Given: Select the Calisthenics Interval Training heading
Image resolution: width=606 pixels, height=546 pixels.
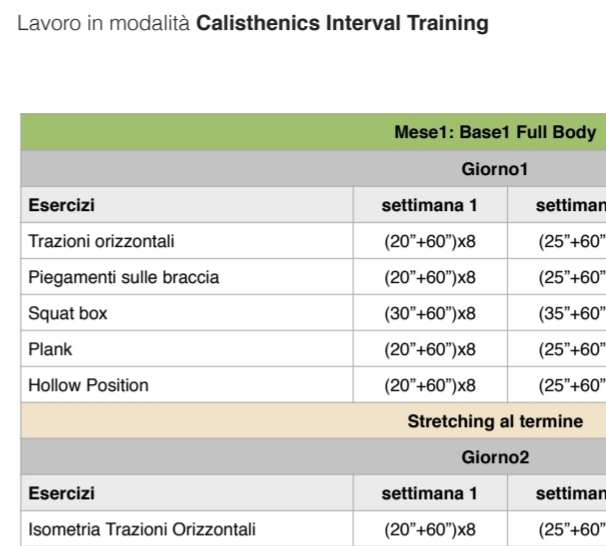Looking at the screenshot, I should [342, 23].
